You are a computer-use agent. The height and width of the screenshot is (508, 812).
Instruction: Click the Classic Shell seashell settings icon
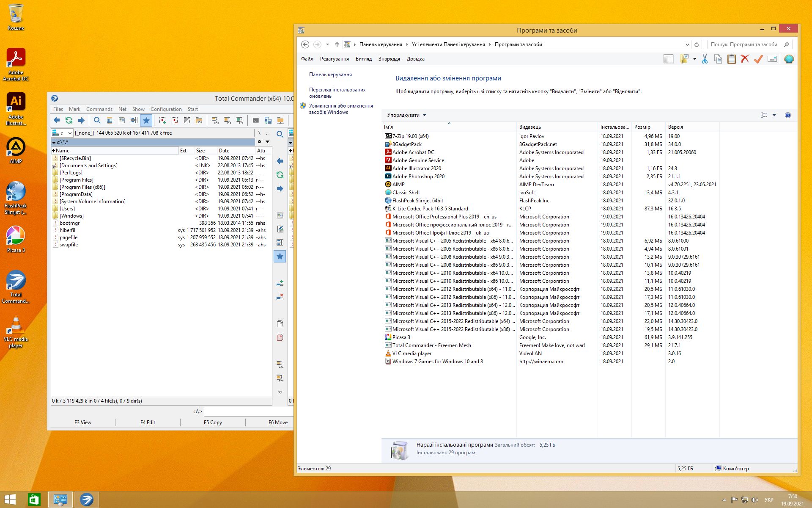789,59
